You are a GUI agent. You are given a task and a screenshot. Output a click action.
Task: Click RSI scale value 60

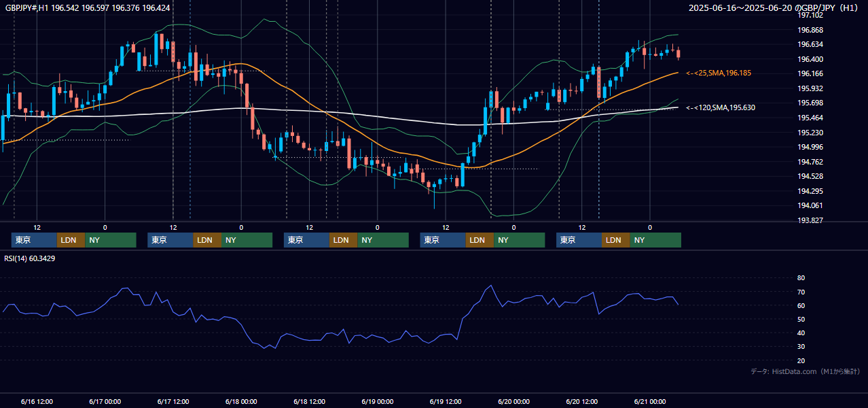tap(801, 305)
